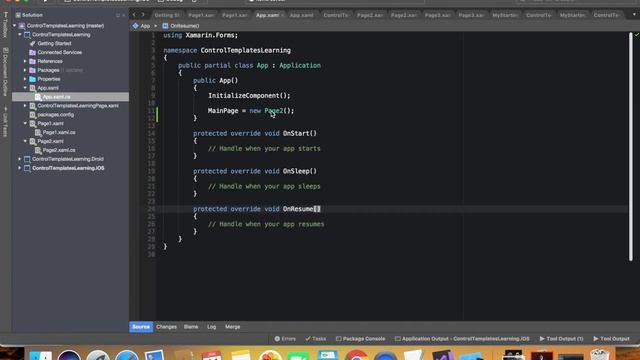Screen dimensions: 640x360
Task: Open Visual Studio icon in the Dock
Action: point(442,355)
